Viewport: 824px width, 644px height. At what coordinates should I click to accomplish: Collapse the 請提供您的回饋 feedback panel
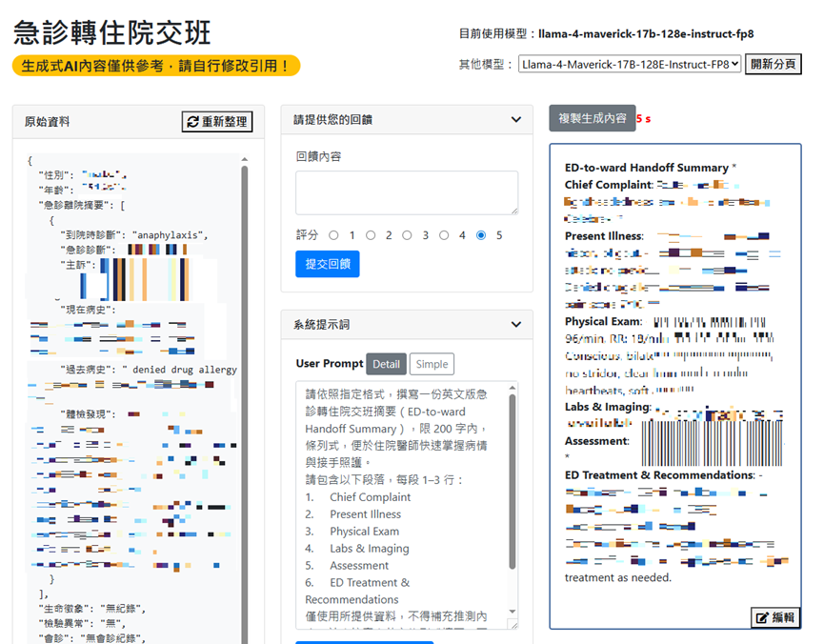coord(517,119)
